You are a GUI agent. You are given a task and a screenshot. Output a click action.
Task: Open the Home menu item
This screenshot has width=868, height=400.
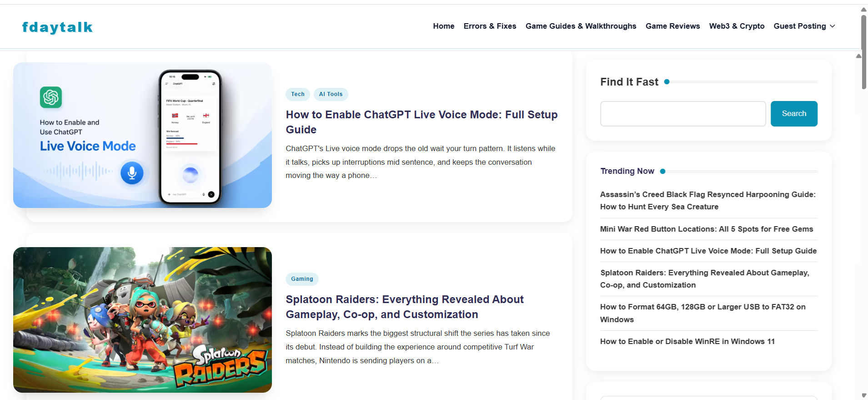444,26
